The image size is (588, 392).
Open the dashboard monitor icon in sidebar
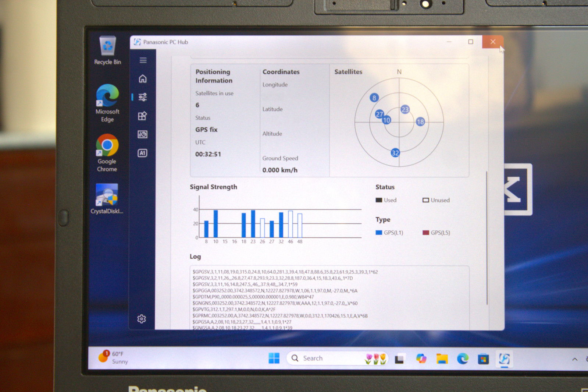pyautogui.click(x=142, y=134)
